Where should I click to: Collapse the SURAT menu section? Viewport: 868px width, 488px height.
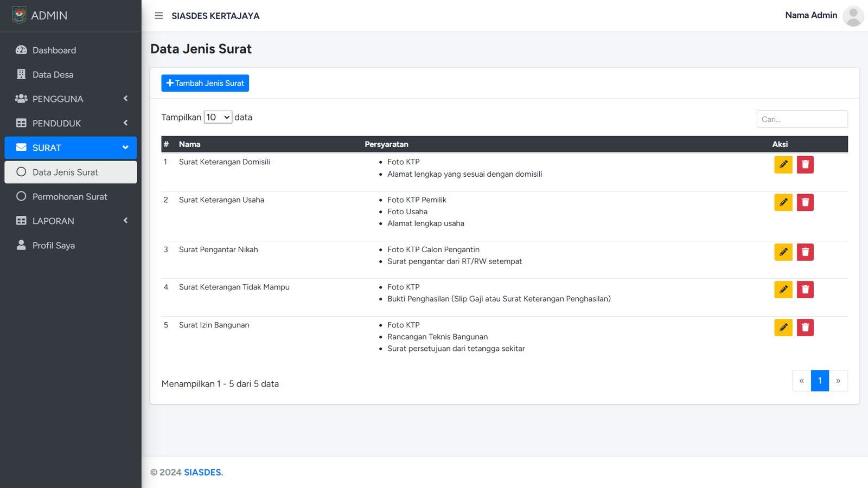(71, 147)
